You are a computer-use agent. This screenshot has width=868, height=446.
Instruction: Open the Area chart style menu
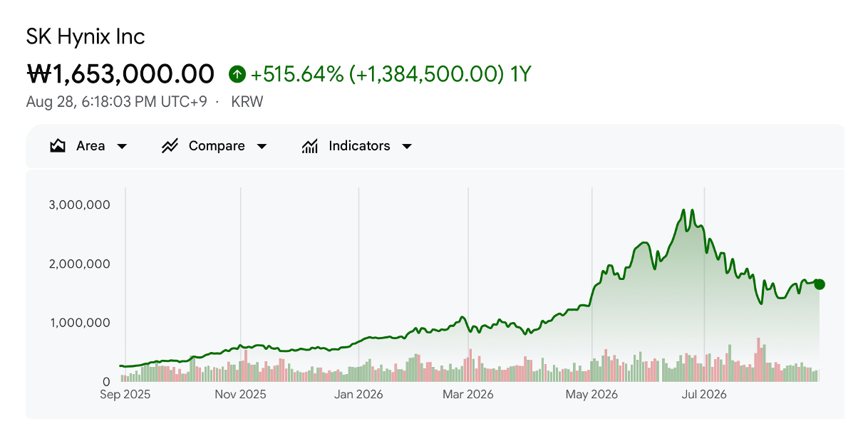tap(91, 146)
